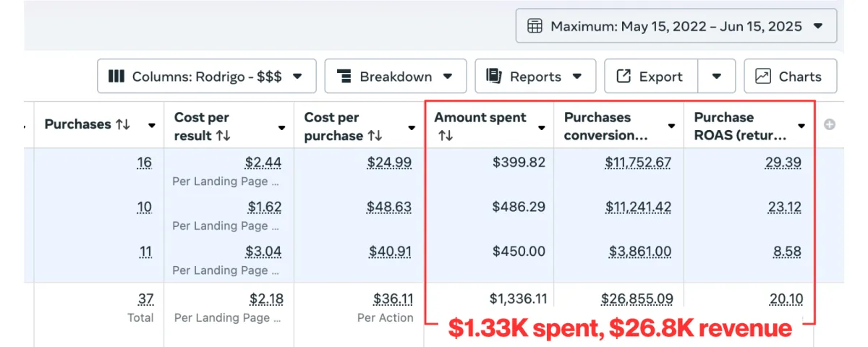Image resolution: width=868 pixels, height=347 pixels.
Task: Click the Columns bars icon
Action: [116, 76]
